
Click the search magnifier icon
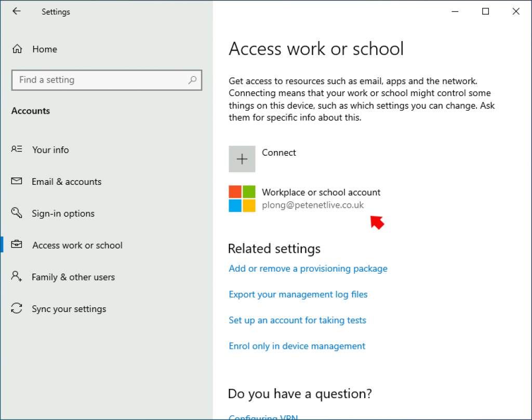(192, 80)
